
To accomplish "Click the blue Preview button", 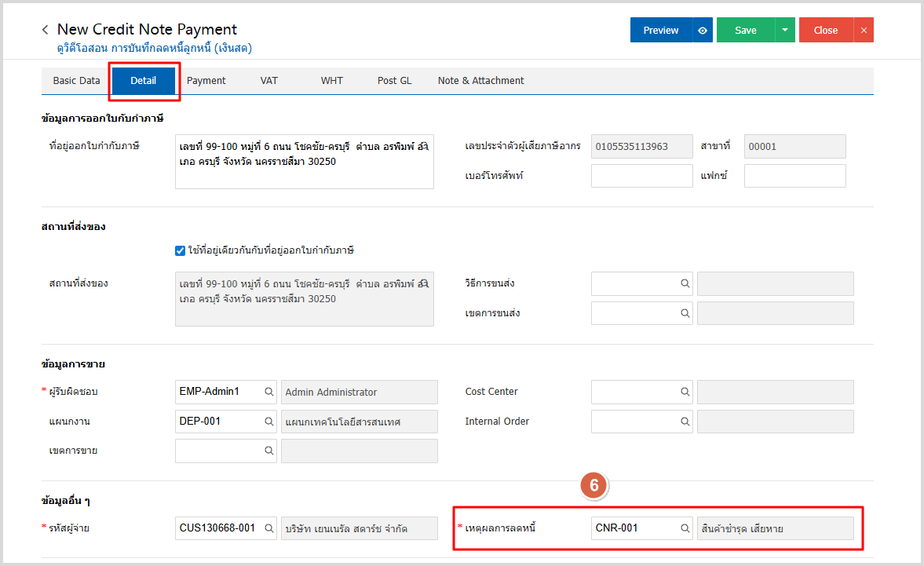I will coord(661,31).
